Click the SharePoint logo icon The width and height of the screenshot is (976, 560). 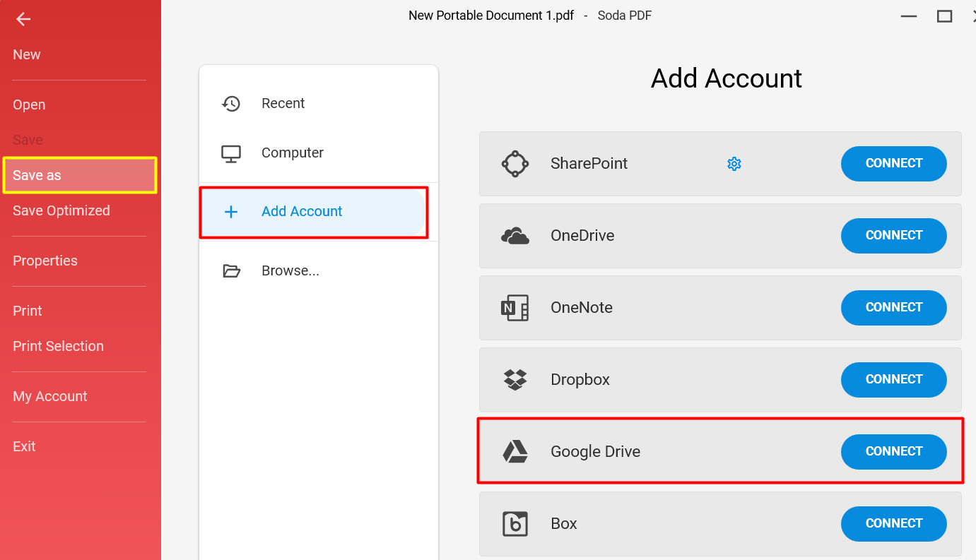pos(515,164)
